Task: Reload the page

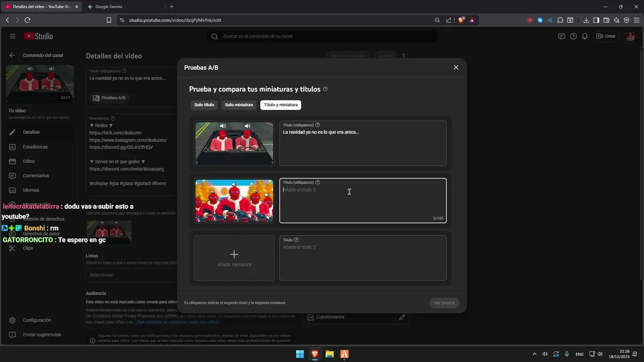Action: pos(27,20)
